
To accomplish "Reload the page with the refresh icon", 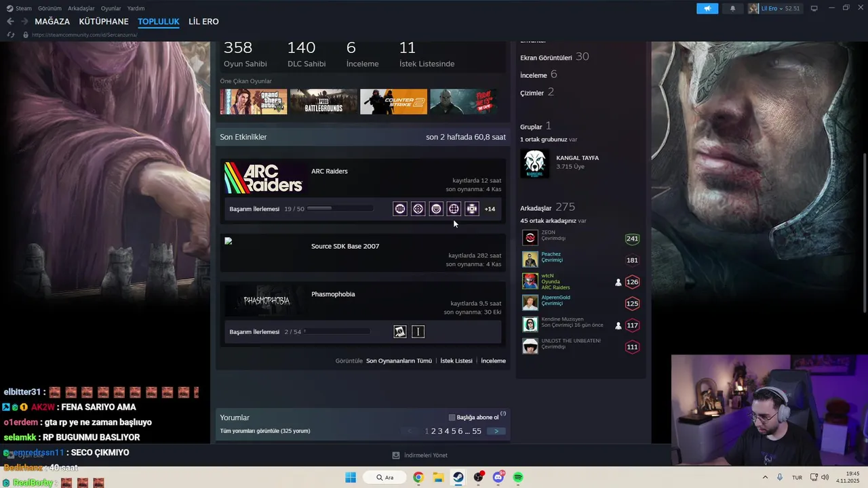I will [x=10, y=35].
